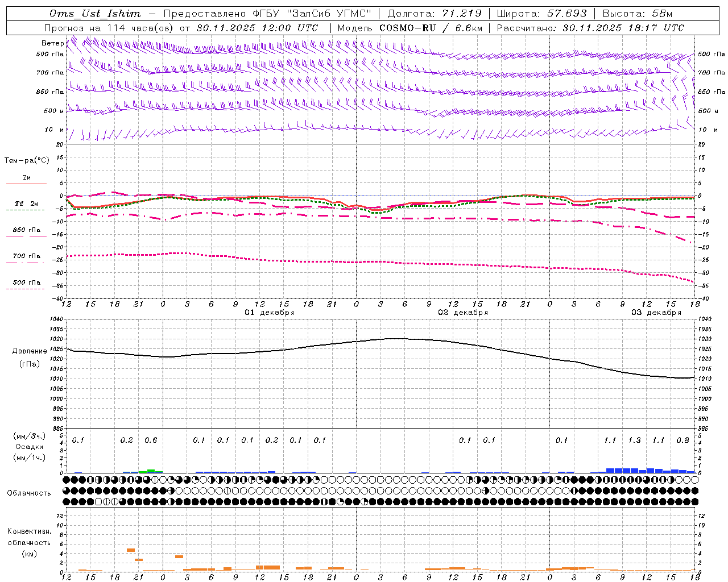Click the 'Конвективн.' convective cloud label
Viewport: 728px width, 582px height.
29,531
